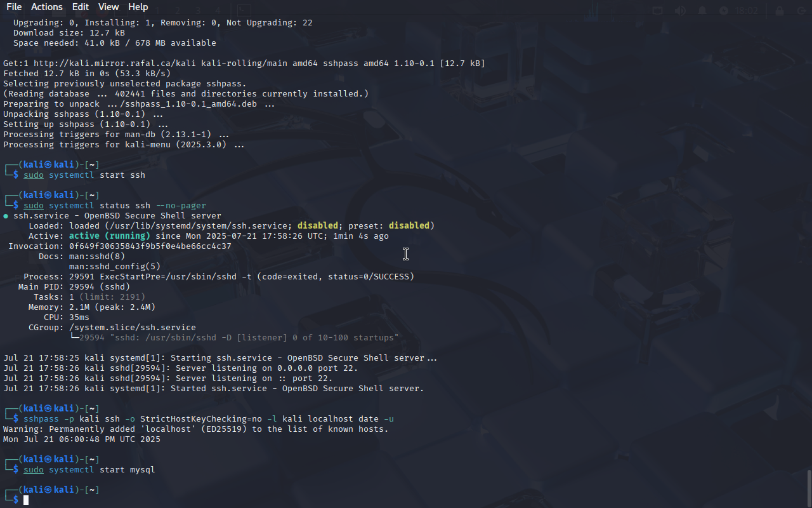Open the Help menu
812x508 pixels.
[138, 7]
